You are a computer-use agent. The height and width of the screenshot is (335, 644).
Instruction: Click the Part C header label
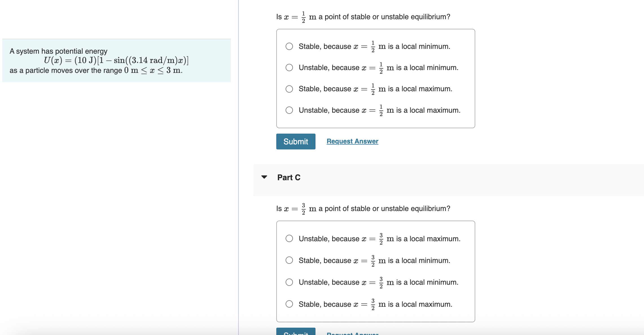coord(289,177)
